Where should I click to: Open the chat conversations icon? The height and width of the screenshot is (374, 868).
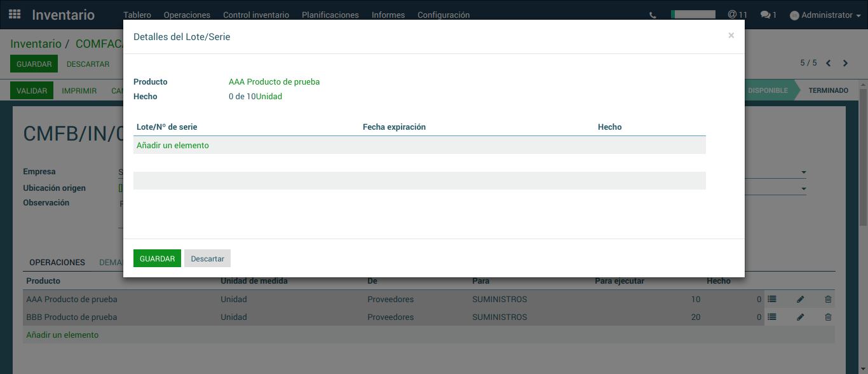[768, 15]
